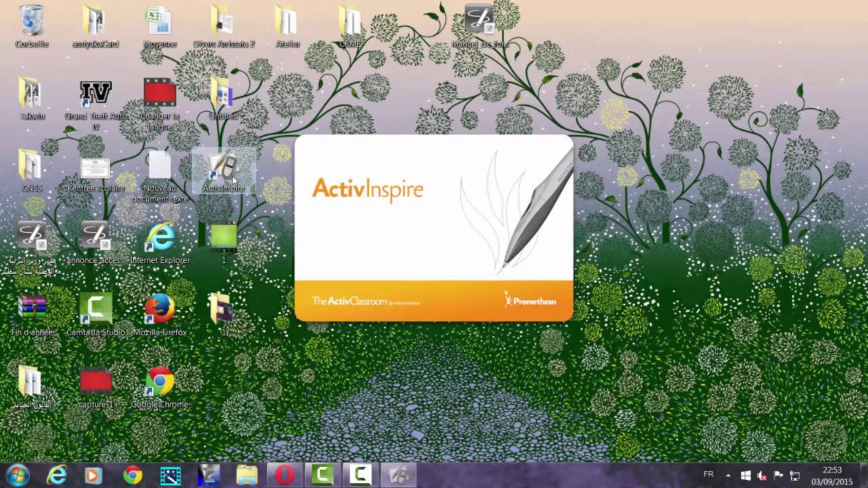
Task: Select the Nouveau document texte file
Action: click(160, 176)
